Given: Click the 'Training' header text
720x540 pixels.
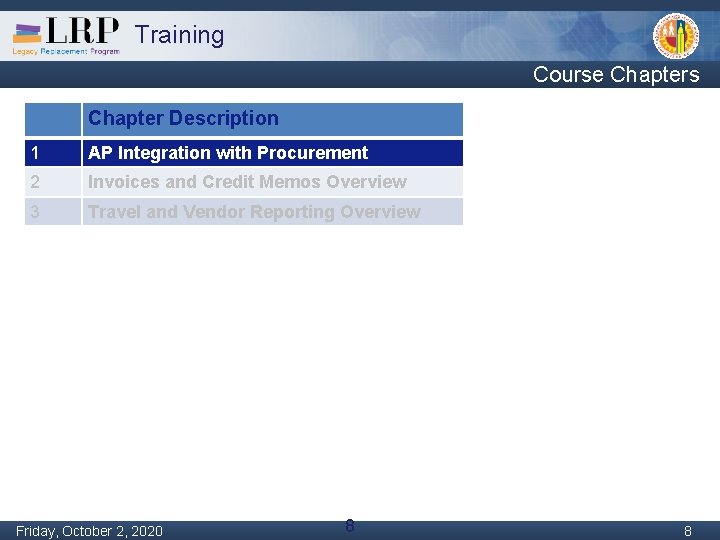Looking at the screenshot, I should 179,35.
